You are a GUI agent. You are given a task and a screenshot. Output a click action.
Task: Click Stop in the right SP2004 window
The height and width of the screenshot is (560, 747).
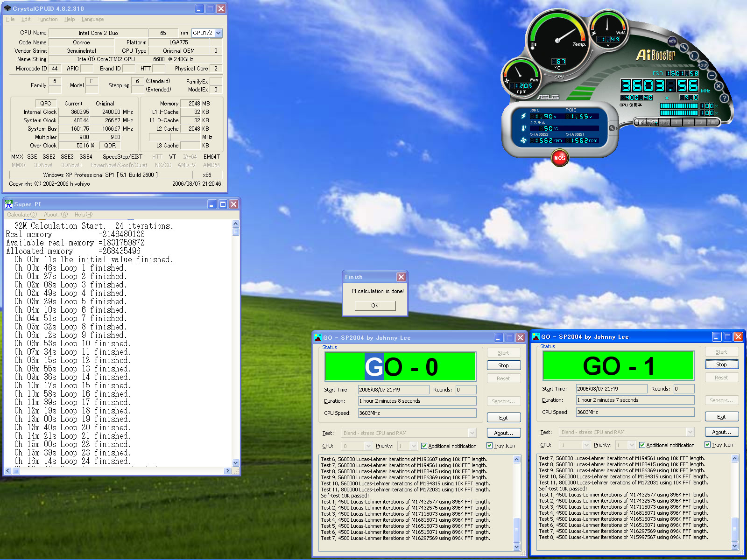[x=721, y=364]
